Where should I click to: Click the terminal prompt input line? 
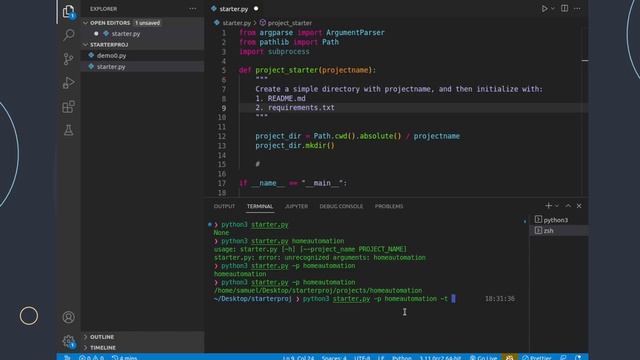(x=334, y=299)
